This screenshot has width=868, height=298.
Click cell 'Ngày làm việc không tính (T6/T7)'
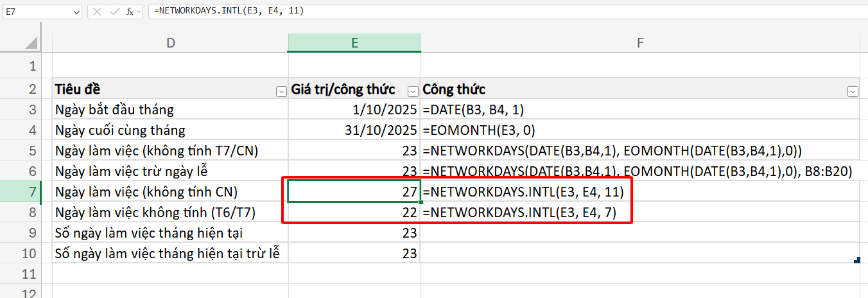coord(170,212)
